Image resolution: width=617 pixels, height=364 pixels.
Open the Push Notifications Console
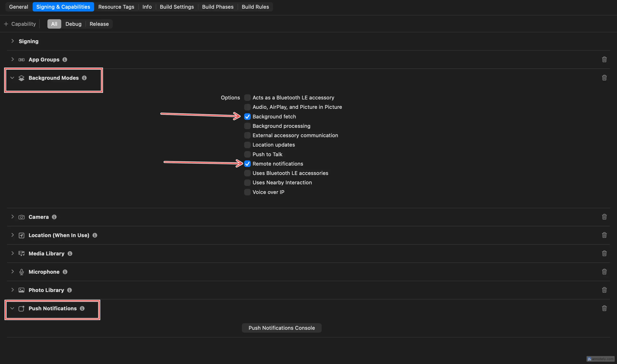281,328
